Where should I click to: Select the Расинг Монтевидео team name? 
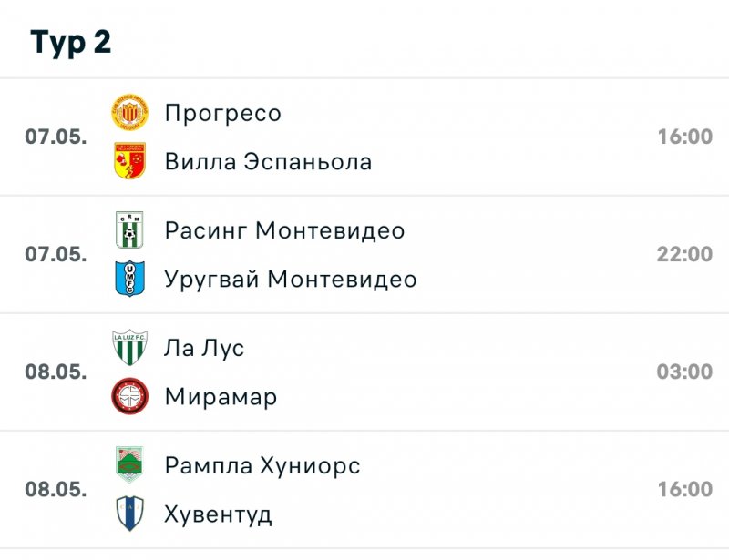pos(284,230)
